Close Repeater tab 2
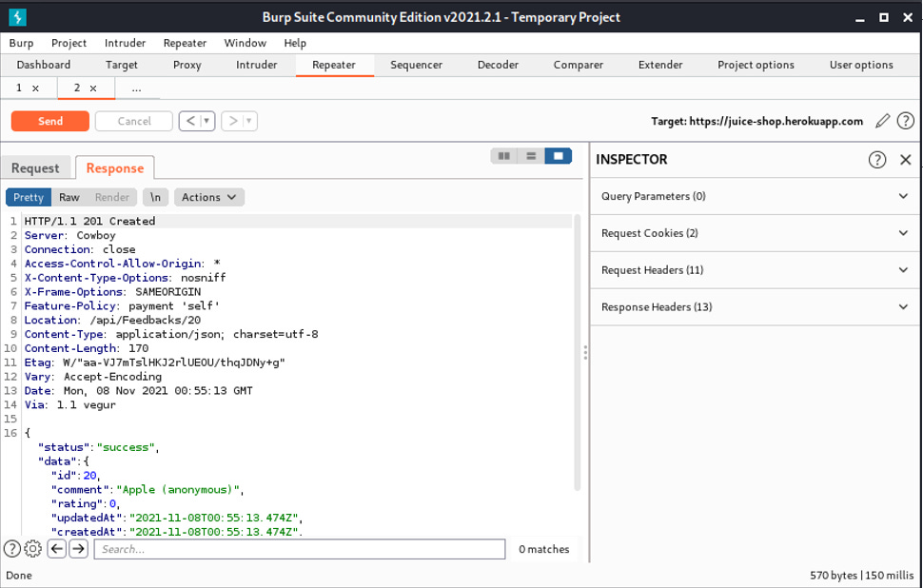The image size is (923, 588). click(93, 88)
